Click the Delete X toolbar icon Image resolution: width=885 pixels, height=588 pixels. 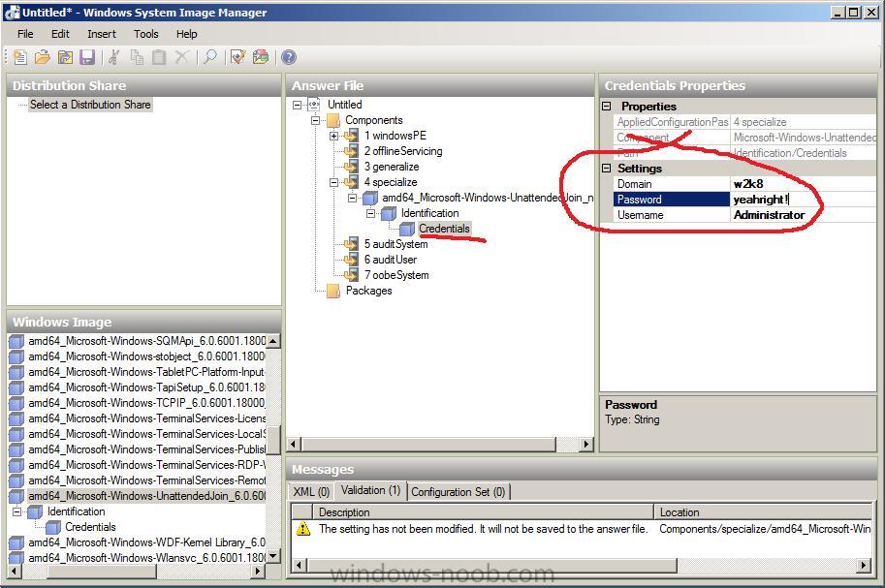[x=181, y=57]
